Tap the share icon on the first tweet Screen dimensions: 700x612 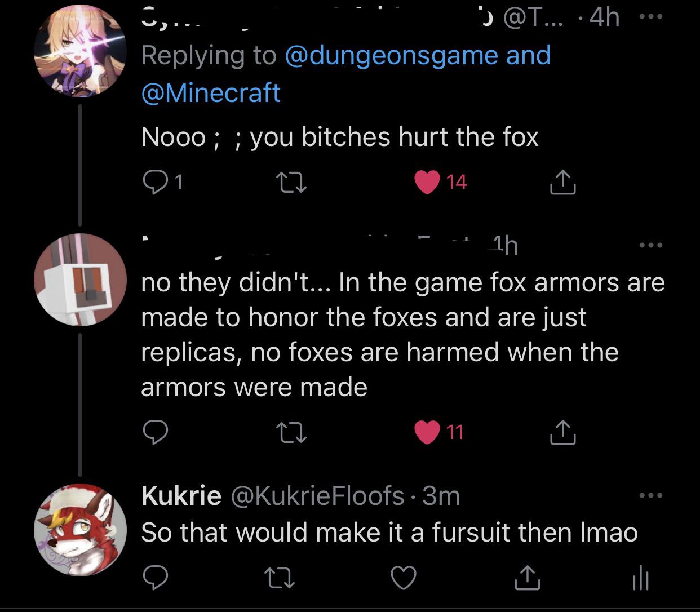[x=562, y=181]
